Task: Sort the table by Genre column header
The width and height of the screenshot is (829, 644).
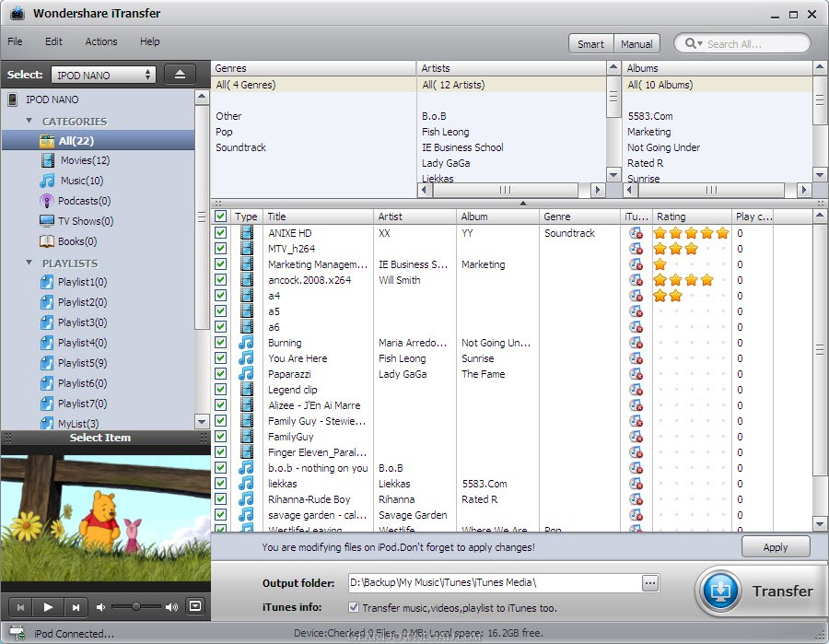Action: pyautogui.click(x=580, y=217)
